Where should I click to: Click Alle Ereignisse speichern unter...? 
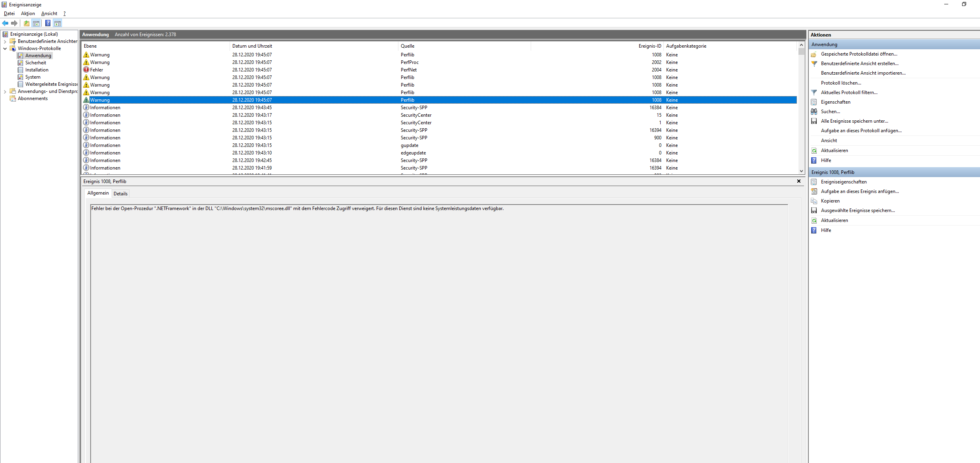click(x=854, y=121)
